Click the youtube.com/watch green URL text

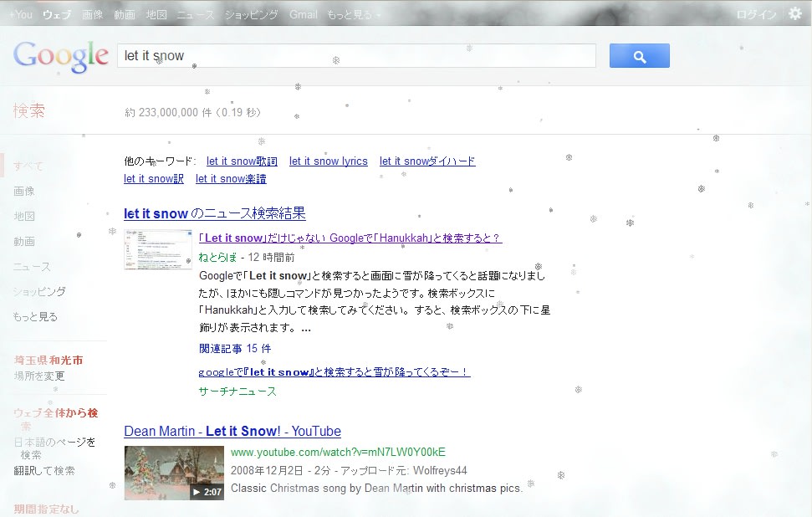[x=338, y=453]
